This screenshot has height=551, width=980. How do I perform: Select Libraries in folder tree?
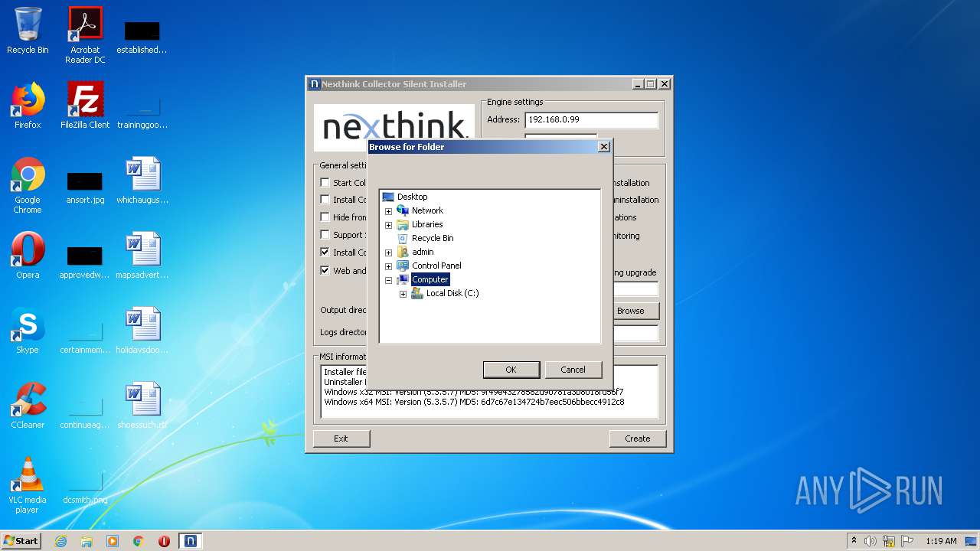coord(427,224)
